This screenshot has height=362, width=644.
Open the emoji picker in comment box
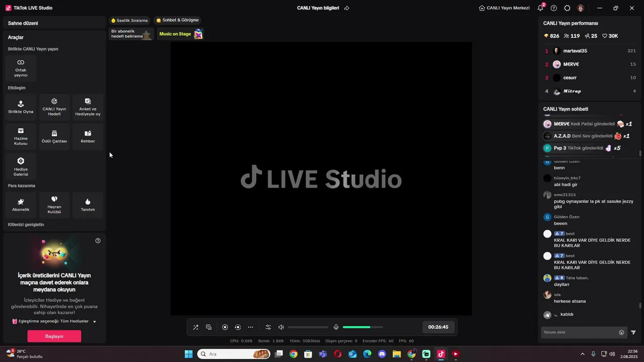621,332
